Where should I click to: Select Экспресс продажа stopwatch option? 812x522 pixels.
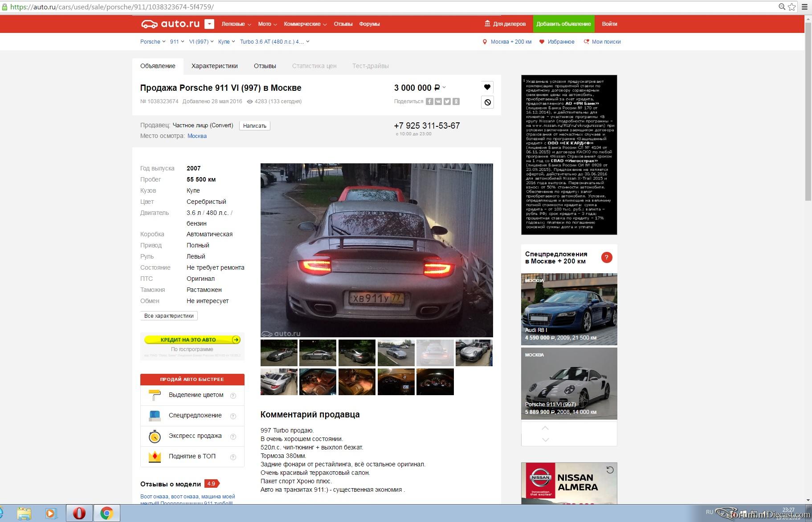click(192, 436)
